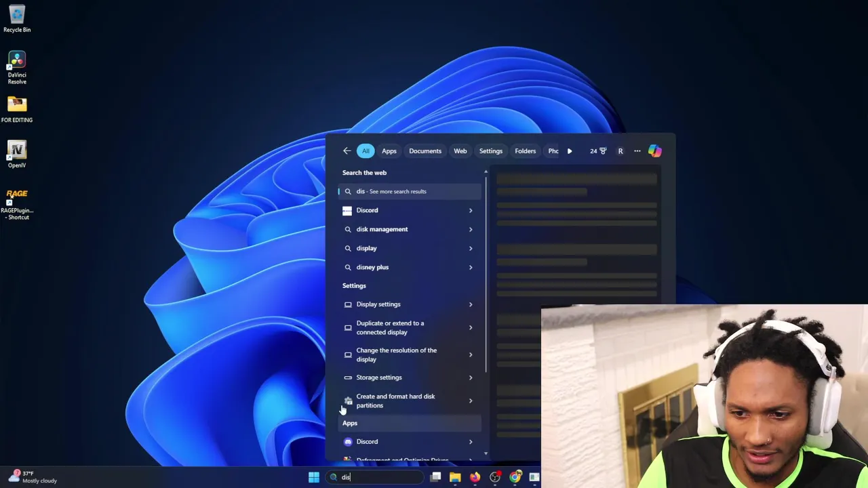The height and width of the screenshot is (488, 868).
Task: Open the Windows Start button
Action: [x=314, y=477]
